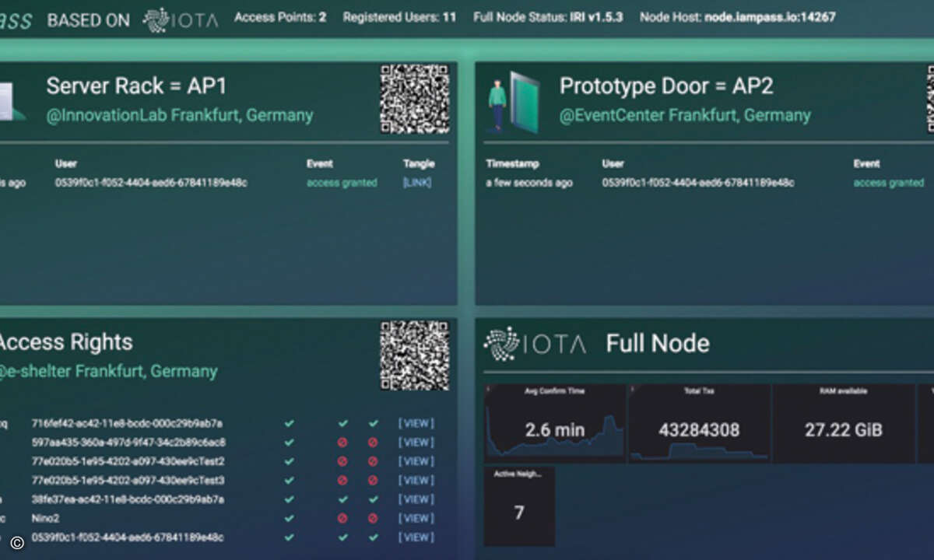This screenshot has width=934, height=560.
Task: Click 'Node Host: node.iampass.io:14267' text
Action: (738, 16)
